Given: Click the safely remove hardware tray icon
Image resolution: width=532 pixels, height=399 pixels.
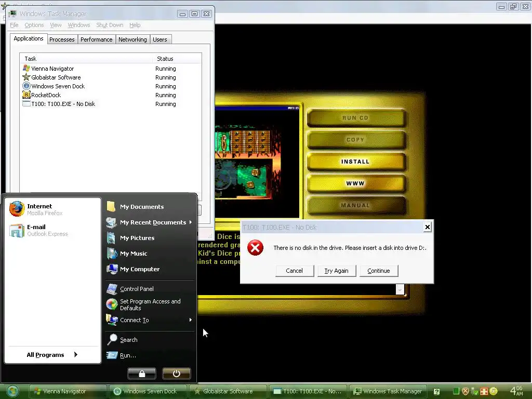Looking at the screenshot, I should [475, 392].
